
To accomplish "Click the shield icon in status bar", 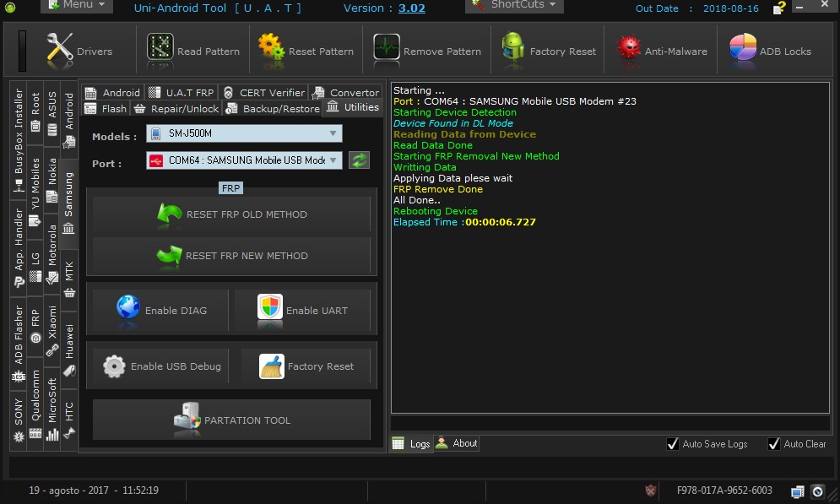I will point(650,490).
